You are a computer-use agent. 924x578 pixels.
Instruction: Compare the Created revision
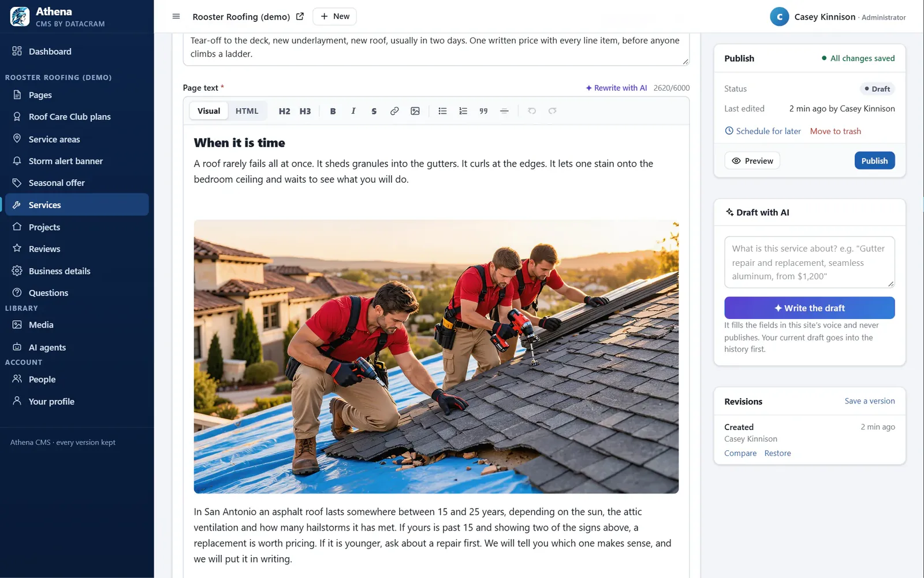point(740,453)
